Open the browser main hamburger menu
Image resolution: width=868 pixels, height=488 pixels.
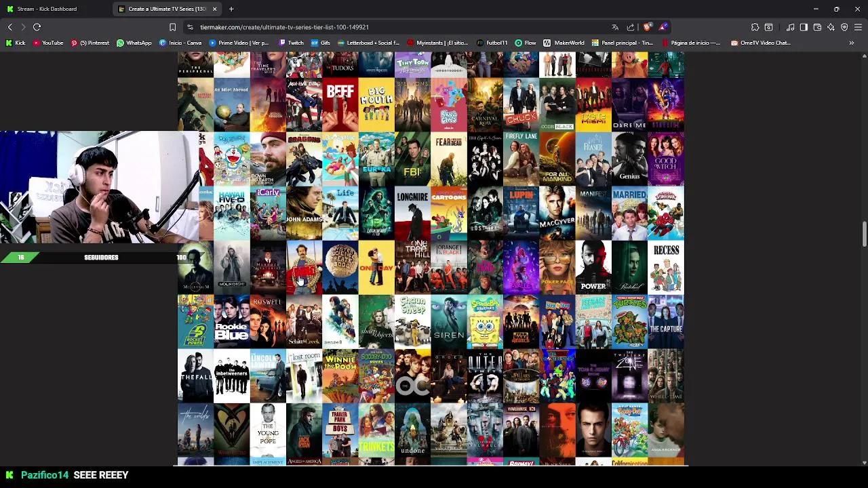tap(858, 27)
